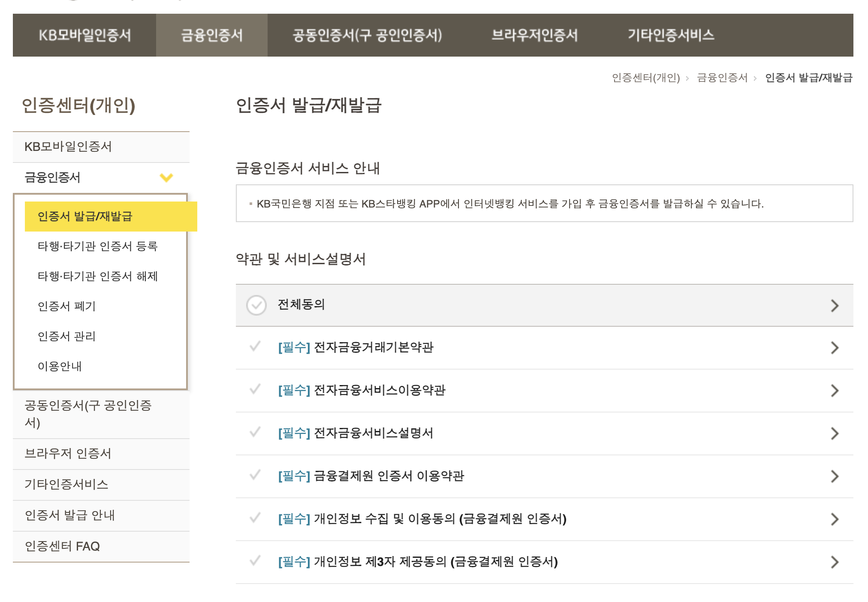Open 전자금융거래기본약관 details arrow
The height and width of the screenshot is (602, 868).
pos(834,347)
